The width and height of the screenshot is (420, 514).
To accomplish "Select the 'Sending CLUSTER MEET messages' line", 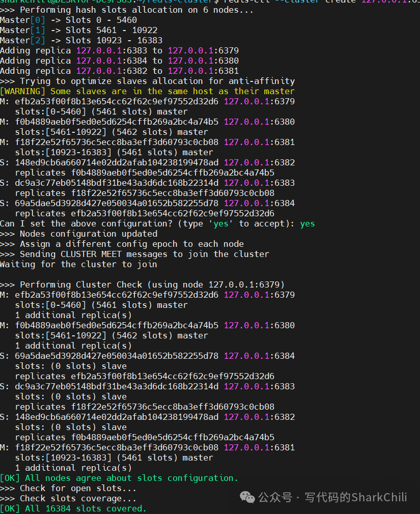I will 134,254.
